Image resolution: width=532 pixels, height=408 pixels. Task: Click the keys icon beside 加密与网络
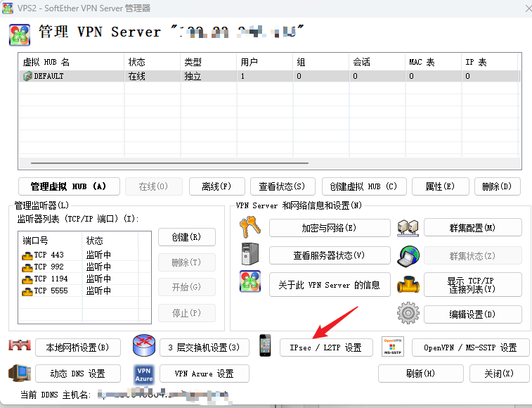(250, 227)
